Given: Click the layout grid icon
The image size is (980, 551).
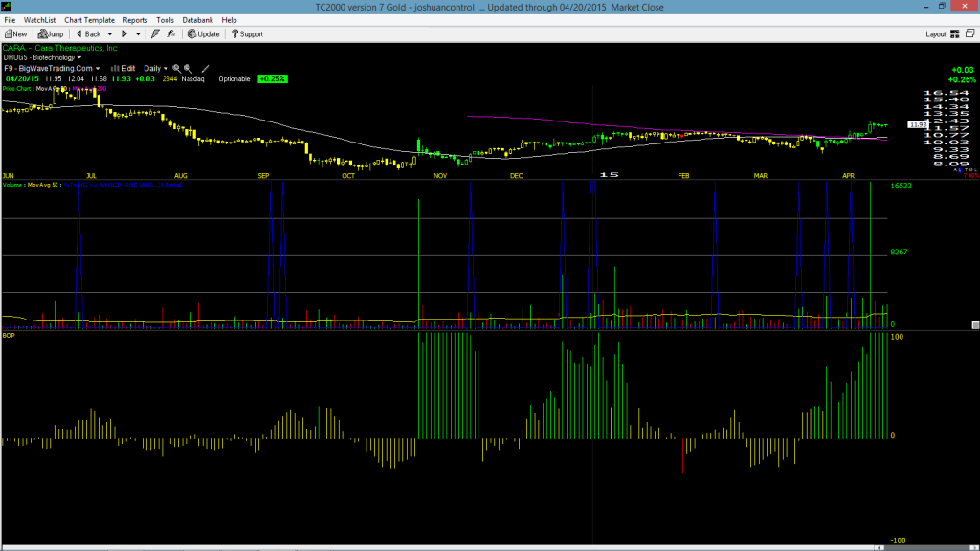Looking at the screenshot, I should tap(955, 33).
